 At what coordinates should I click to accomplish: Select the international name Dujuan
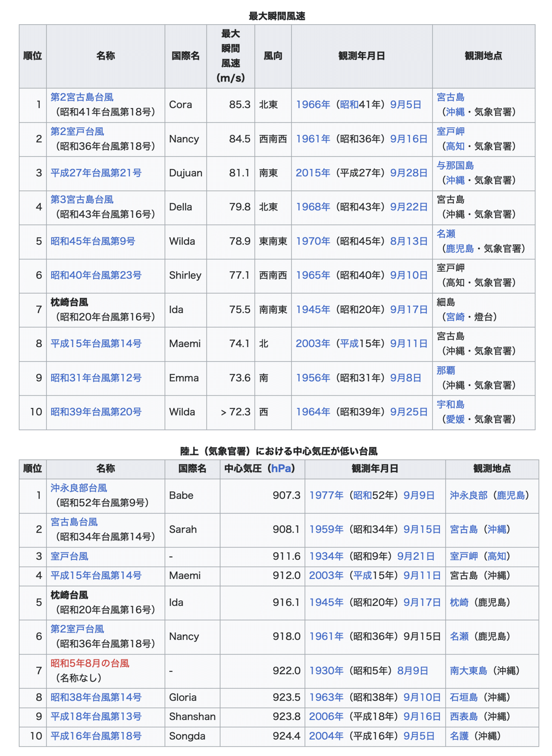pyautogui.click(x=185, y=173)
